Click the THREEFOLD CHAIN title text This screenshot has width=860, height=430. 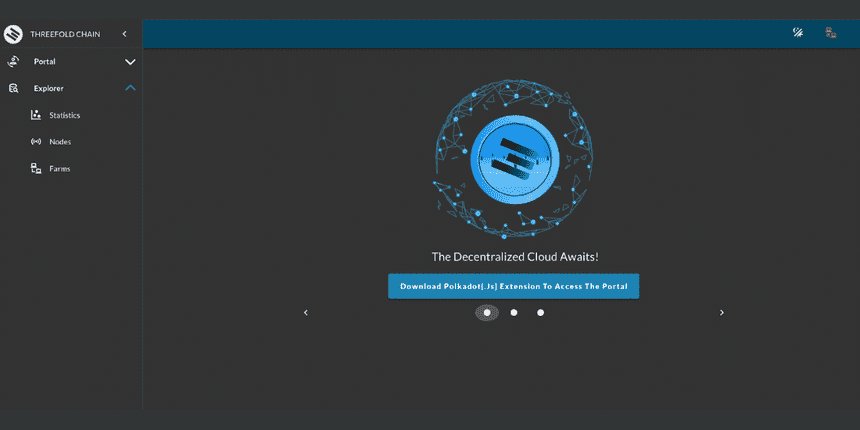point(65,34)
